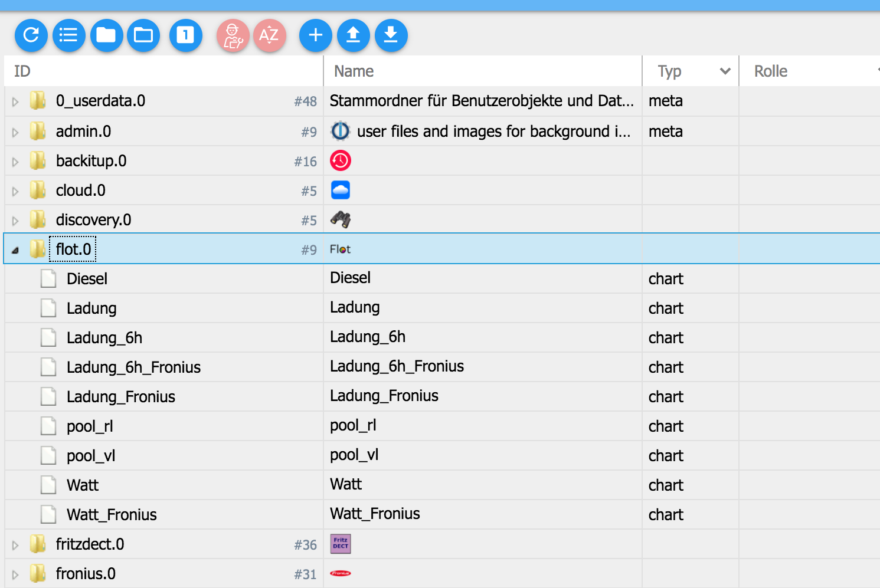Screen dimensions: 880x588
Task: Click the number 1 level toolbar button
Action: (186, 35)
